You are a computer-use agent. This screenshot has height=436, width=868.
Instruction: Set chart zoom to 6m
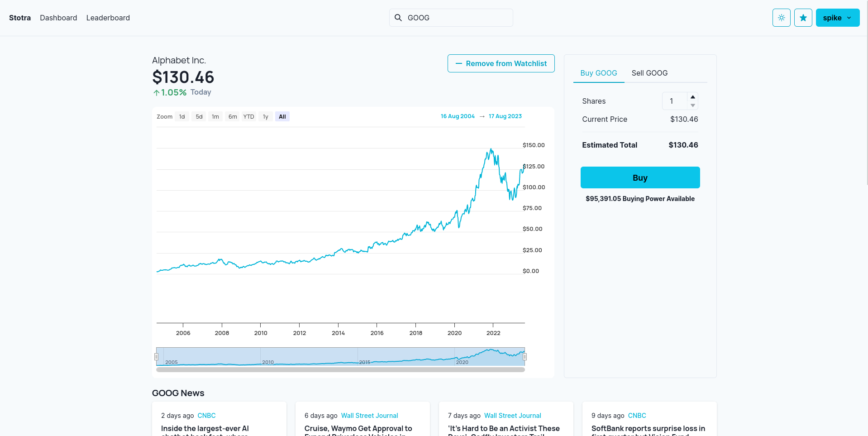pyautogui.click(x=233, y=116)
